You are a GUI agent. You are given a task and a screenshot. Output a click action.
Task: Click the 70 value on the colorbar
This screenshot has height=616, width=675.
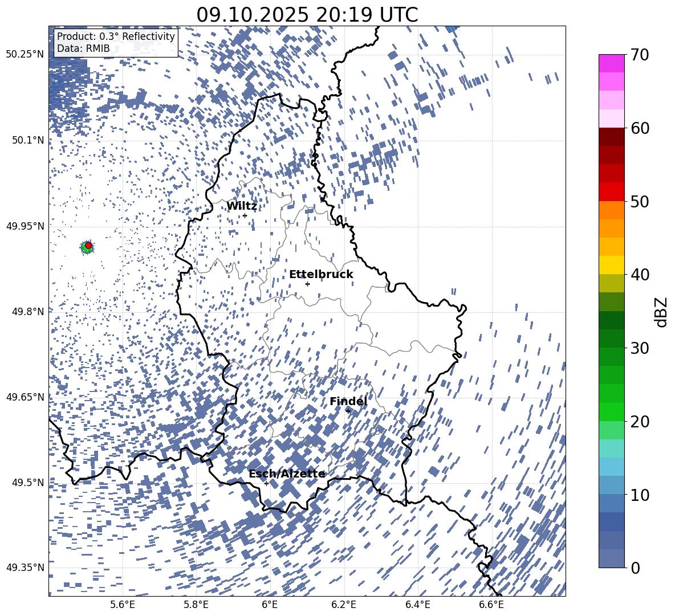click(x=640, y=55)
